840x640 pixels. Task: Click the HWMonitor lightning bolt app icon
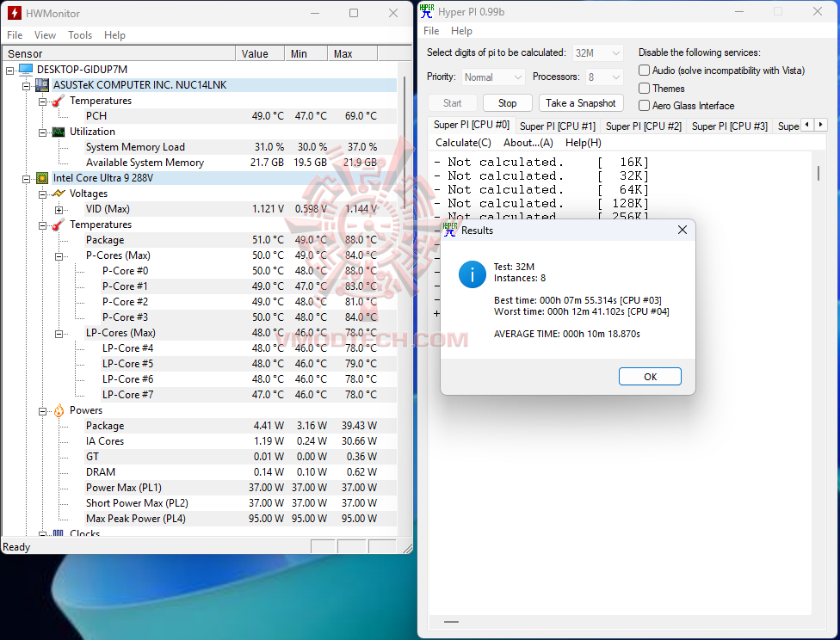click(x=14, y=13)
